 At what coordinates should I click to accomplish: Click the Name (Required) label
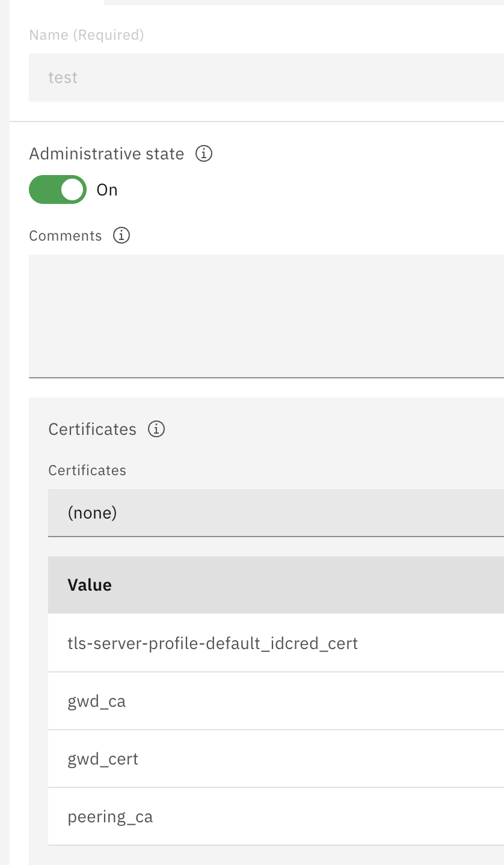[86, 34]
